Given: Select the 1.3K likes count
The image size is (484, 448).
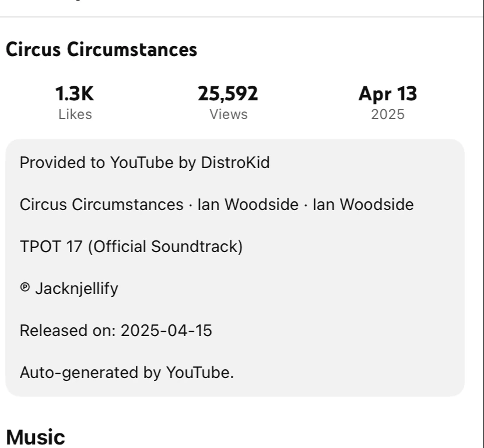Looking at the screenshot, I should point(74,94).
